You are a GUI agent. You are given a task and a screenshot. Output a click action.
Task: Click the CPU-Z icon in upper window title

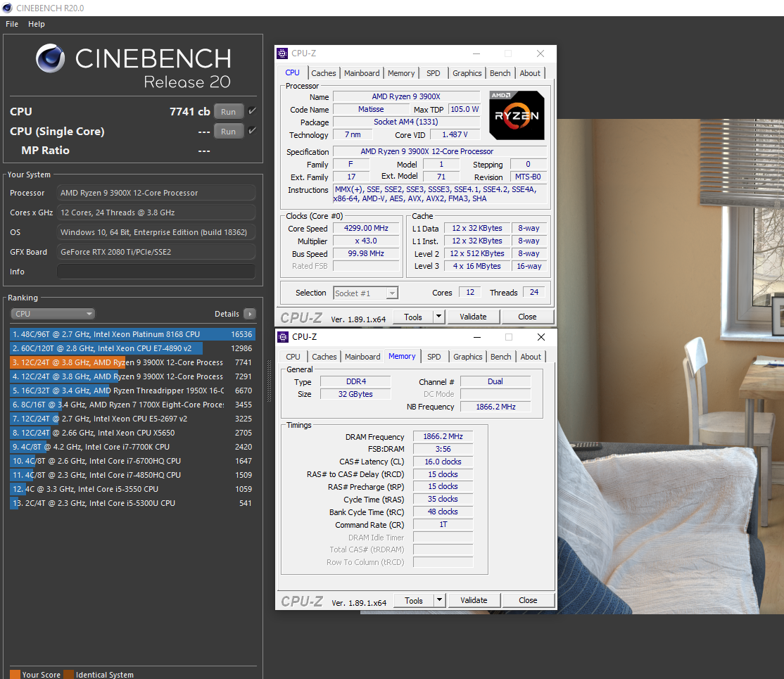(x=282, y=53)
